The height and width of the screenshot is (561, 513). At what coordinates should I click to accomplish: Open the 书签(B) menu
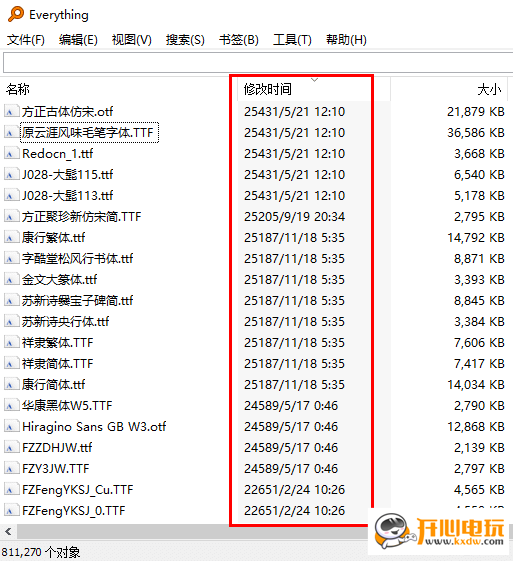click(239, 39)
